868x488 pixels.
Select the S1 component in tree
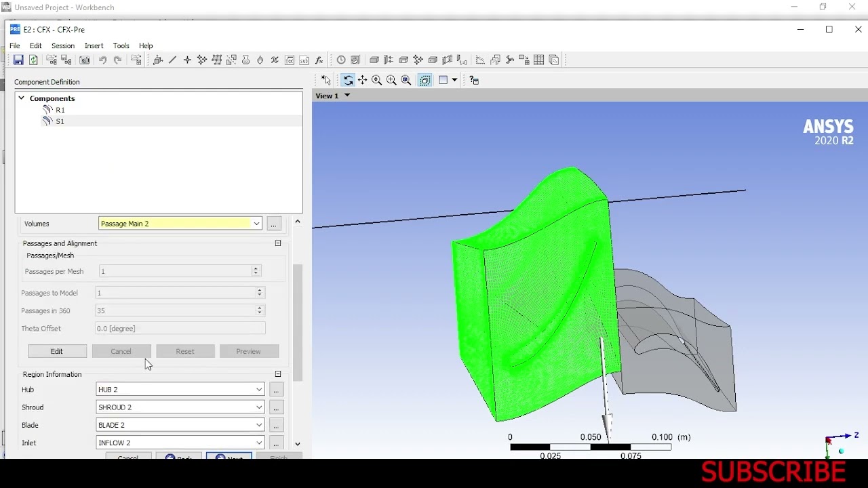60,121
